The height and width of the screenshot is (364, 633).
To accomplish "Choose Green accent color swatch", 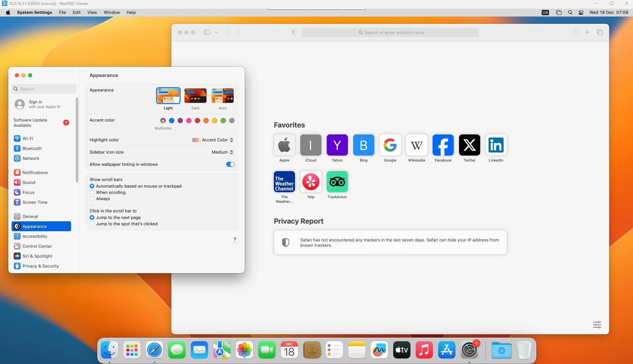I will point(223,121).
